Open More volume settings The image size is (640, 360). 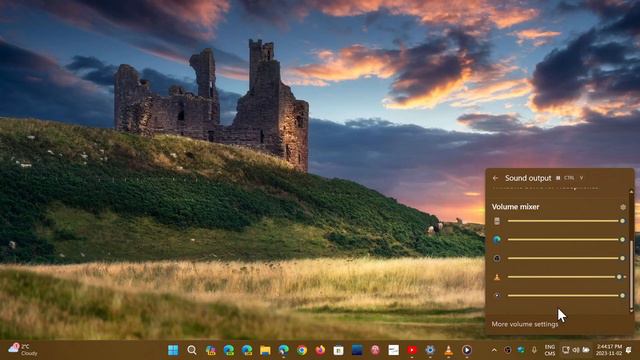click(x=524, y=324)
